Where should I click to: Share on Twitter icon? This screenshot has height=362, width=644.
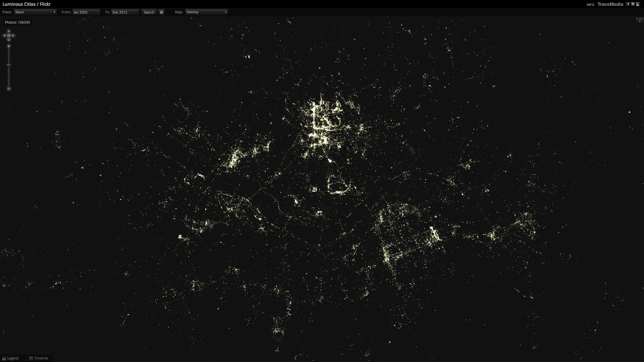633,4
